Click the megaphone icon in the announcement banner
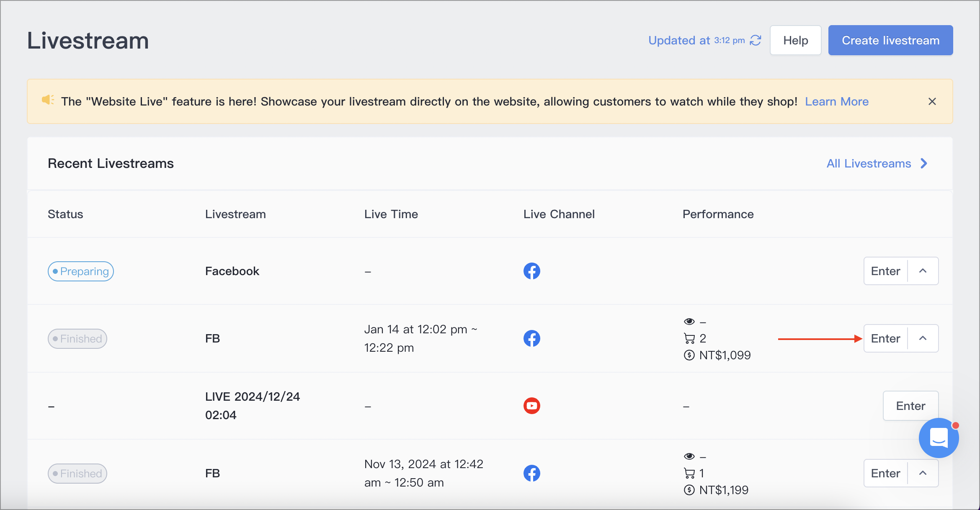The image size is (980, 510). pos(48,100)
